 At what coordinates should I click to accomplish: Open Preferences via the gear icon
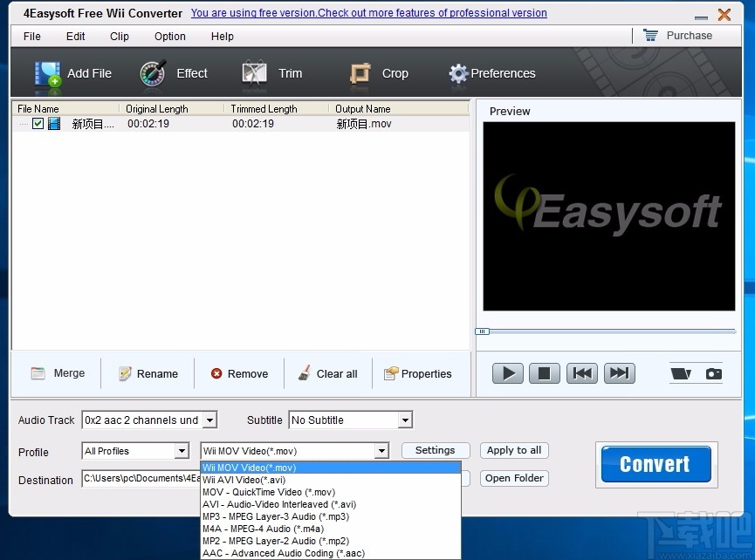(456, 73)
